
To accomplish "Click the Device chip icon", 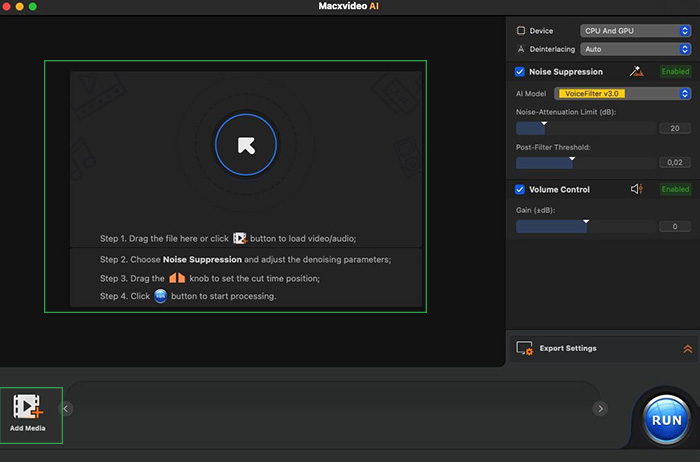I will pos(521,31).
